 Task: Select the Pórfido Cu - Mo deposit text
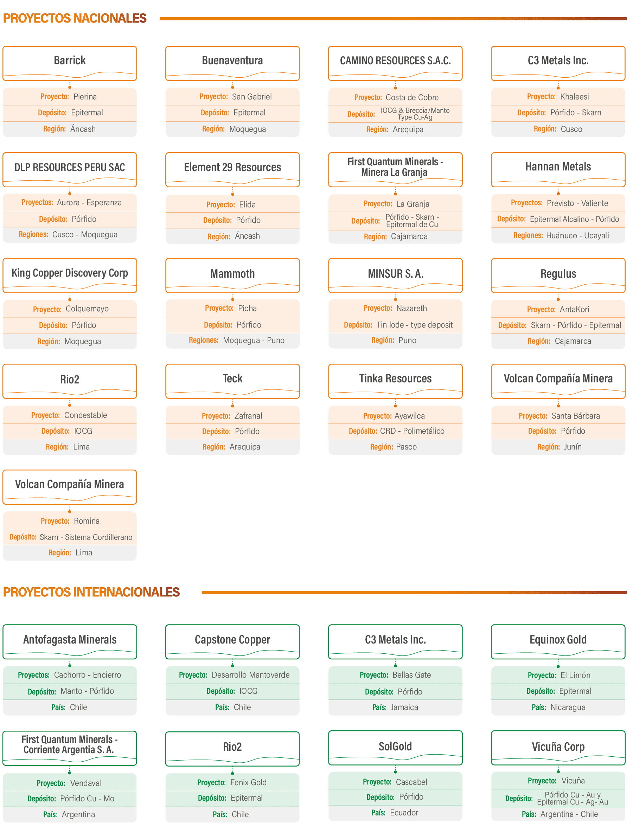click(87, 799)
